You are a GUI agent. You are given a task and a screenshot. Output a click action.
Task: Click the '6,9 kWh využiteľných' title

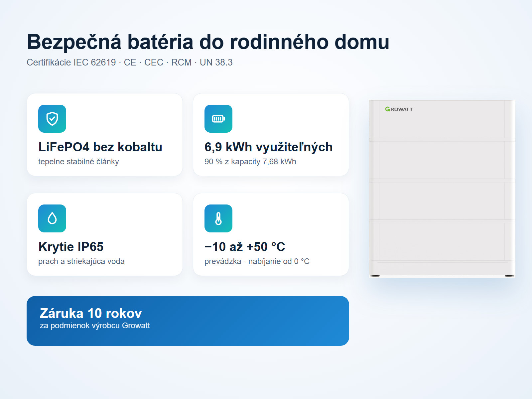tap(268, 147)
